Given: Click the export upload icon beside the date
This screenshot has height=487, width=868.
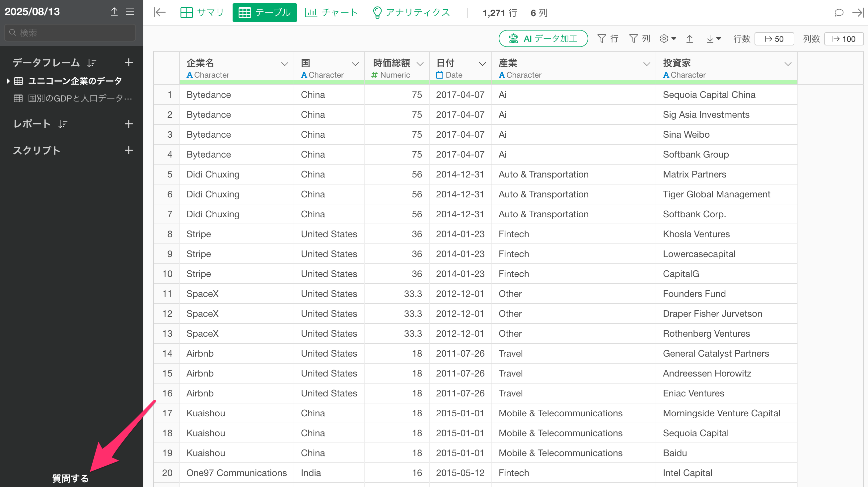Looking at the screenshot, I should pos(114,12).
